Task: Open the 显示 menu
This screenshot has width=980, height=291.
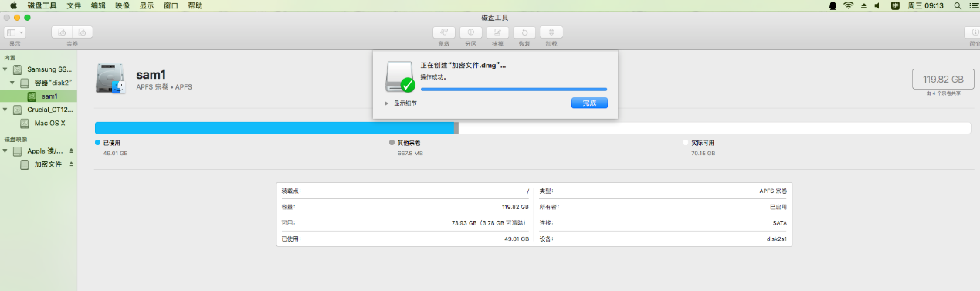Action: [x=147, y=5]
